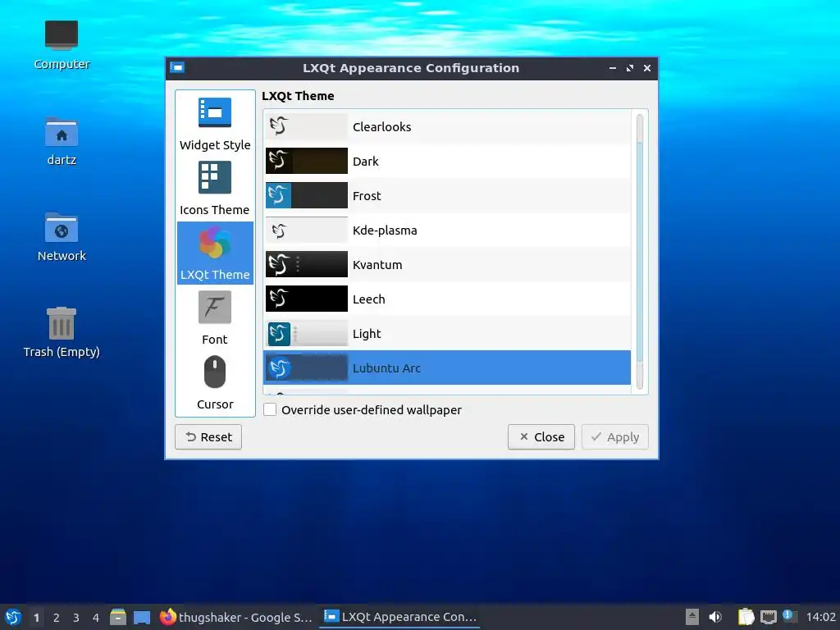This screenshot has height=630, width=840.
Task: Select the Lubuntu Arc theme name
Action: 386,368
